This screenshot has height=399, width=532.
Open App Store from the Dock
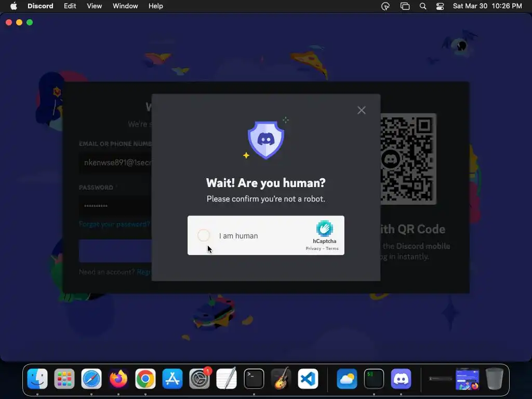[x=172, y=379]
